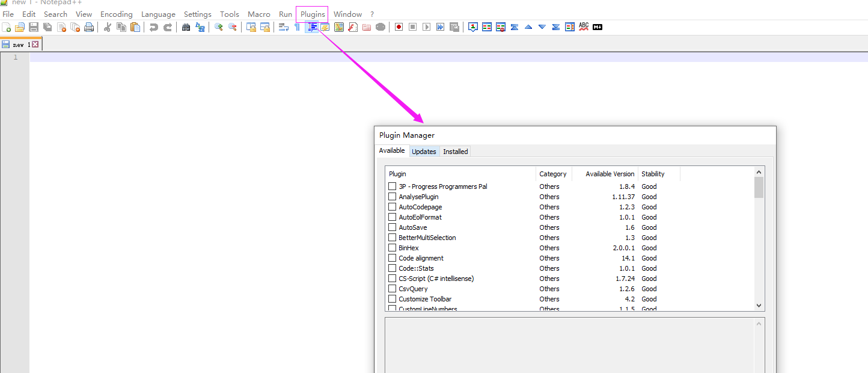868x373 pixels.
Task: Click the Print toolbar icon
Action: 89,27
